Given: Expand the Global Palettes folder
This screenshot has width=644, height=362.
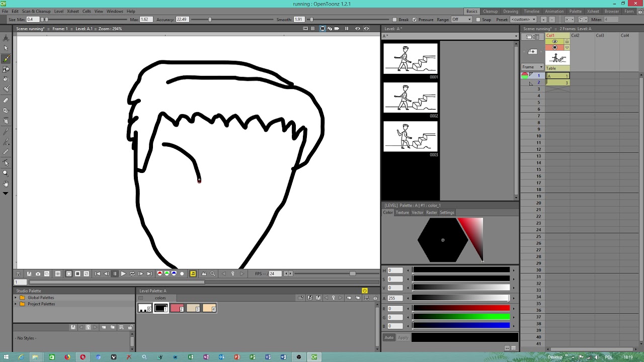Looking at the screenshot, I should click(x=16, y=298).
